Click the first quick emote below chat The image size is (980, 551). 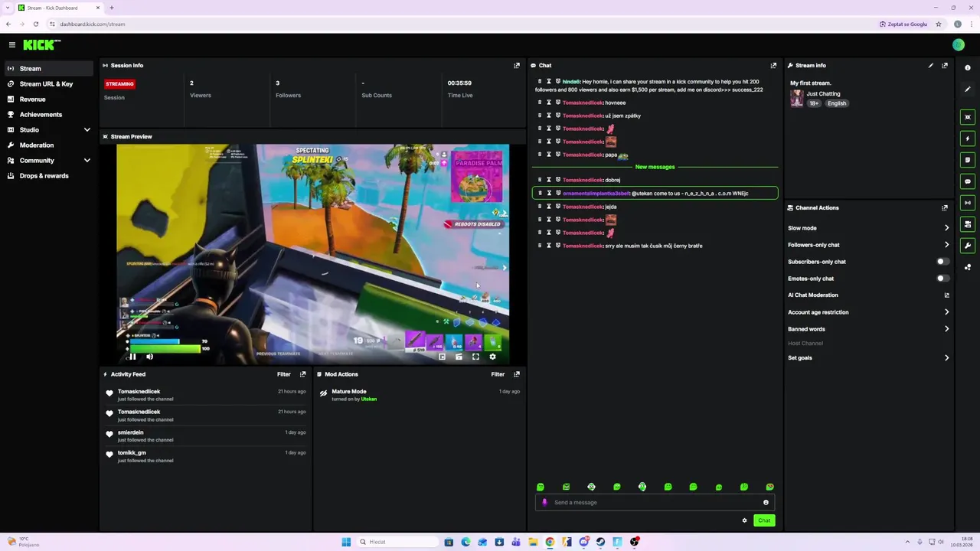point(541,487)
